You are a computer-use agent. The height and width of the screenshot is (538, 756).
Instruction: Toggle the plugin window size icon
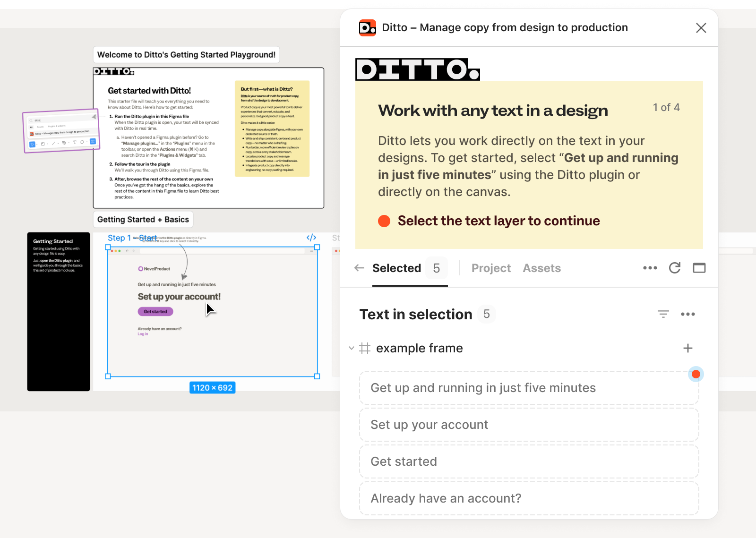click(x=699, y=268)
